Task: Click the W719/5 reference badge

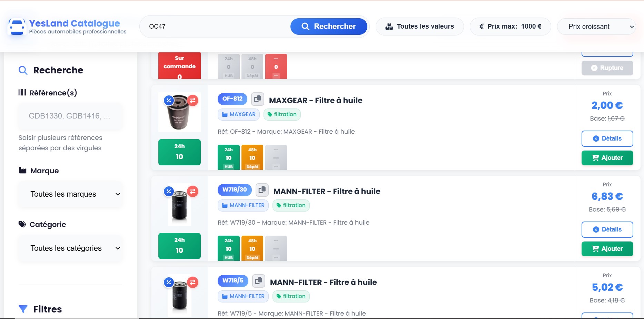Action: (233, 281)
